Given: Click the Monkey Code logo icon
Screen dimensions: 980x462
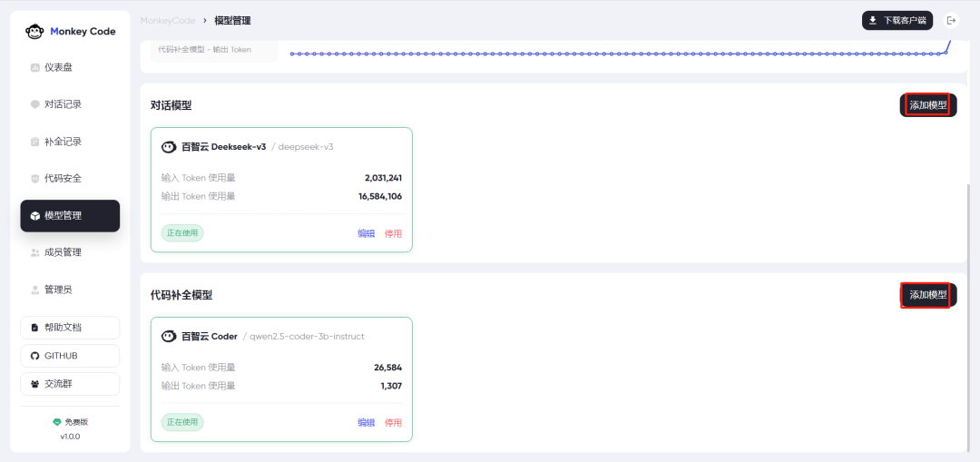Looking at the screenshot, I should pyautogui.click(x=34, y=32).
